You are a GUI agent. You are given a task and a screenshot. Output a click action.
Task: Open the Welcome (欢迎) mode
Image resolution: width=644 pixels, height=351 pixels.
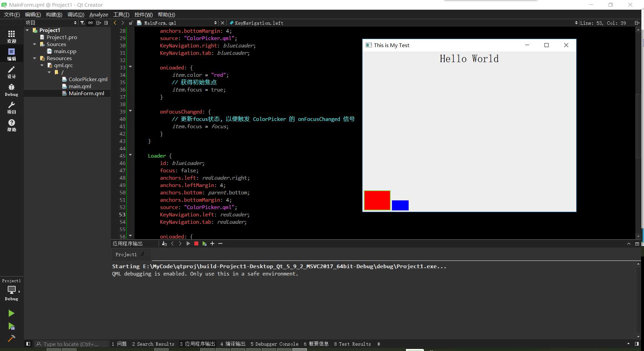11,37
